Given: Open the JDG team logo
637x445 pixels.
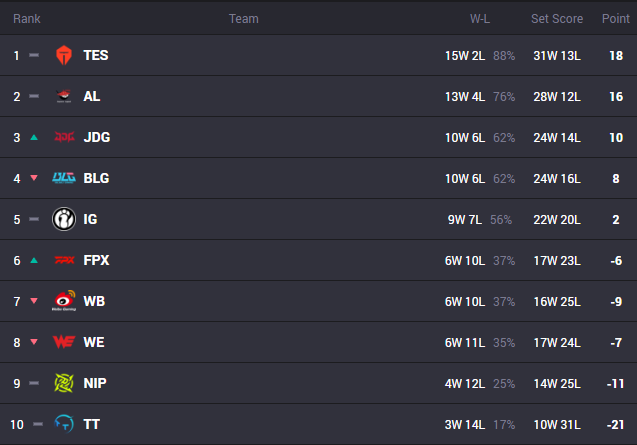Looking at the screenshot, I should tap(64, 137).
